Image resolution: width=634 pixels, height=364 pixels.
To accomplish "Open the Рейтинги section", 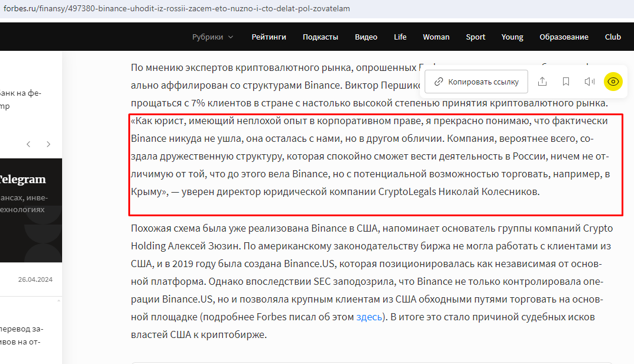I will coord(269,37).
